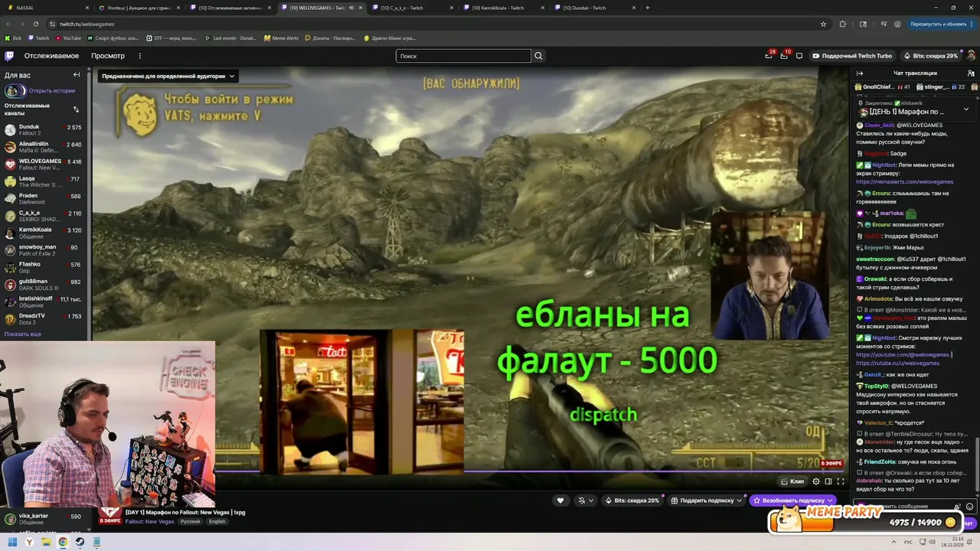Show hidden system tray icons
This screenshot has height=551, width=980.
click(x=893, y=542)
